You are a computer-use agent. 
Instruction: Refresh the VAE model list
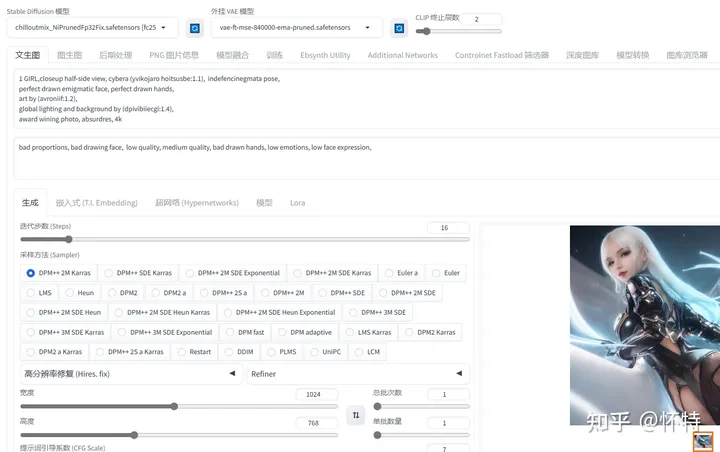[x=399, y=28]
